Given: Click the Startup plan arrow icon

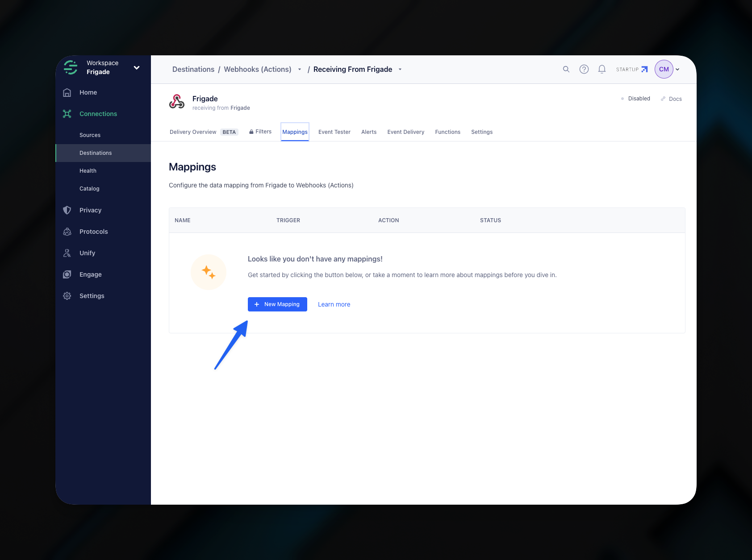Looking at the screenshot, I should point(644,69).
